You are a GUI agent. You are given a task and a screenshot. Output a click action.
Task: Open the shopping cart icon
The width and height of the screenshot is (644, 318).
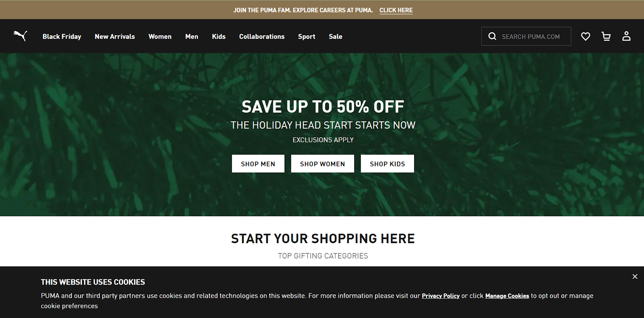click(x=606, y=36)
